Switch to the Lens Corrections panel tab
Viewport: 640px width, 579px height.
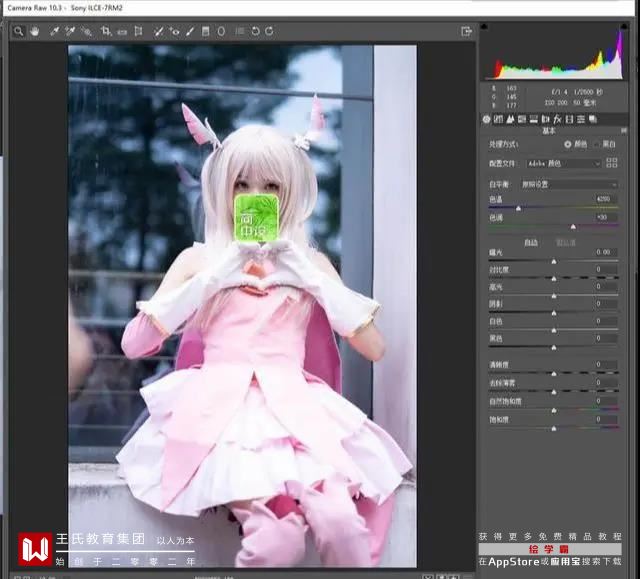coord(546,119)
